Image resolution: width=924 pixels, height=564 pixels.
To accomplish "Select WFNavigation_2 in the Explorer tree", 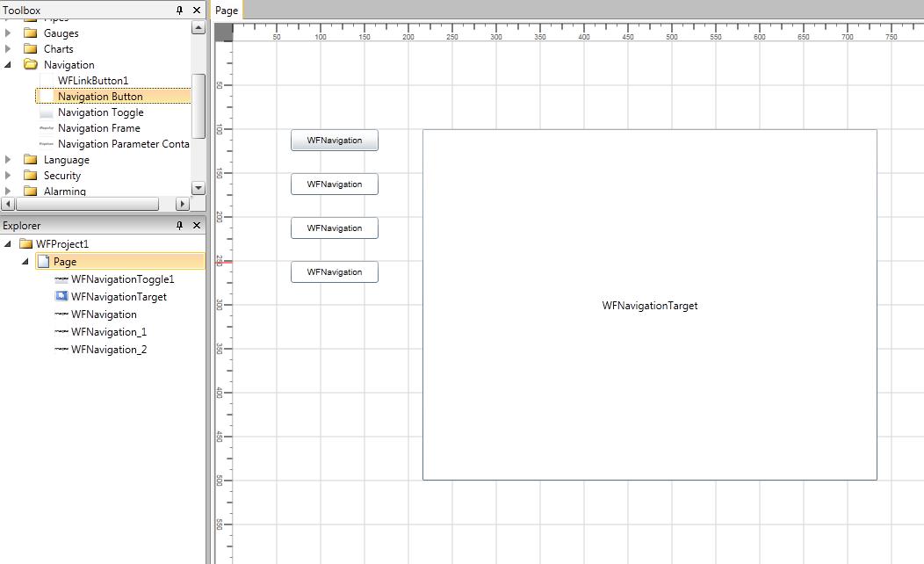I will tap(109, 350).
